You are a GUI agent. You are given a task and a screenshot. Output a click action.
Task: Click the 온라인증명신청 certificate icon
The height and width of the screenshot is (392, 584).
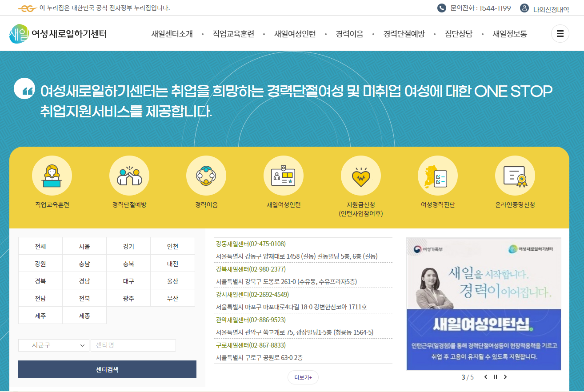coord(515,175)
